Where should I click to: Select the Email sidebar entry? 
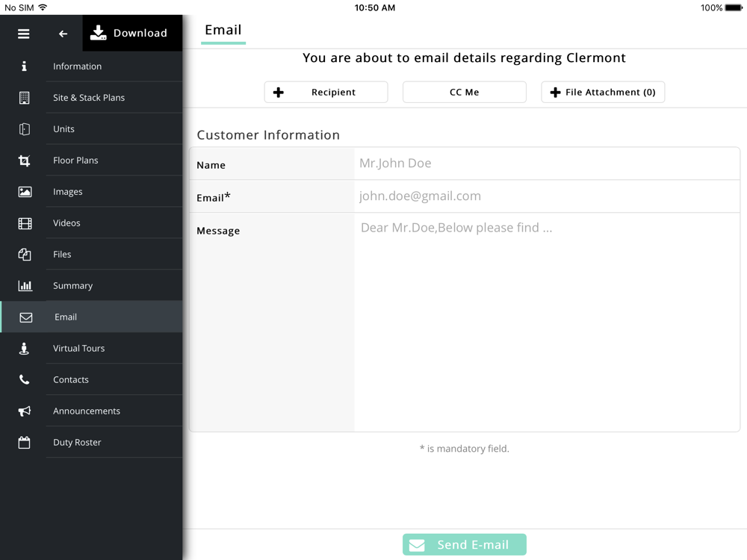coord(91,317)
